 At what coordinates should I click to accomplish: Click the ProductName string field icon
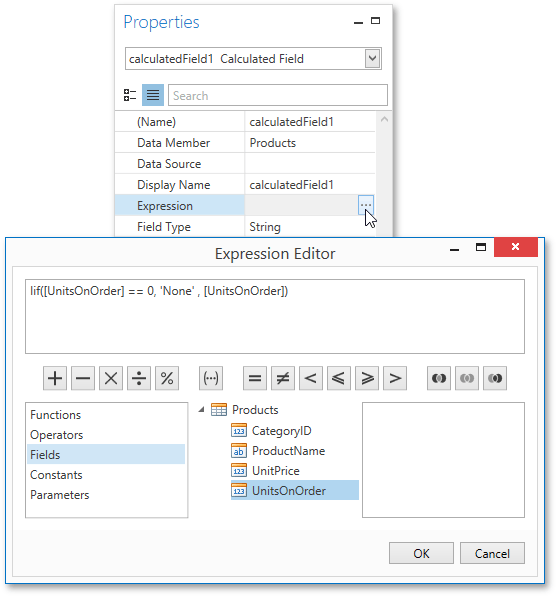pos(239,451)
